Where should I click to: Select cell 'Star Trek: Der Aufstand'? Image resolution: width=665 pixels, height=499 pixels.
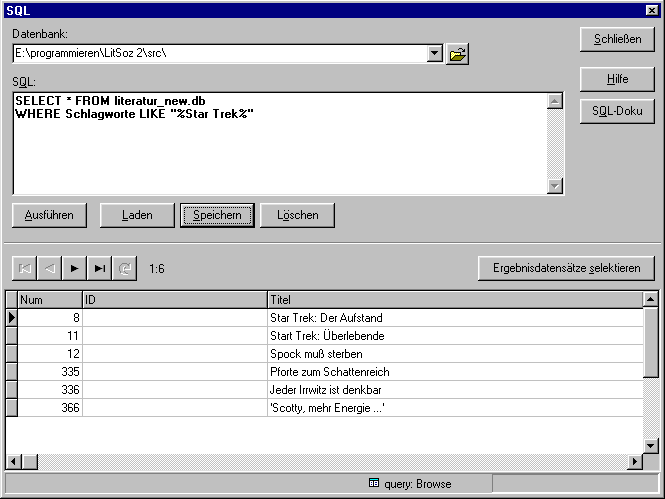tap(455, 318)
